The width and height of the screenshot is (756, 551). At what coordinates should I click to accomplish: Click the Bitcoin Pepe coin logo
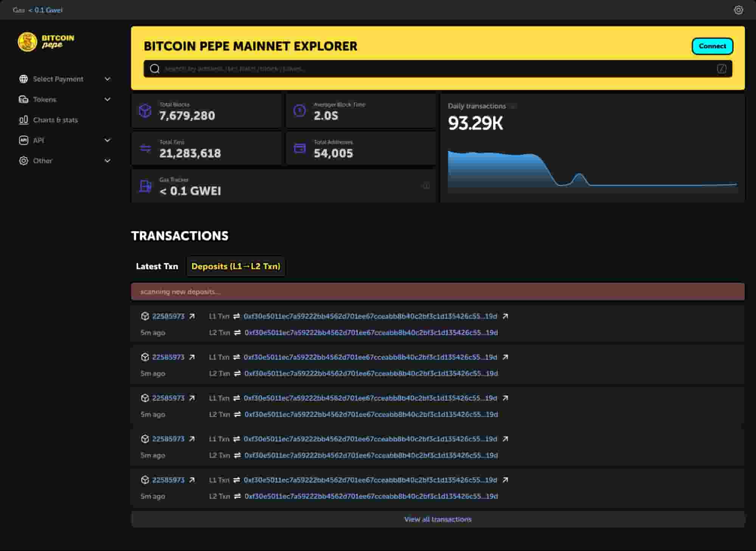[x=27, y=42]
